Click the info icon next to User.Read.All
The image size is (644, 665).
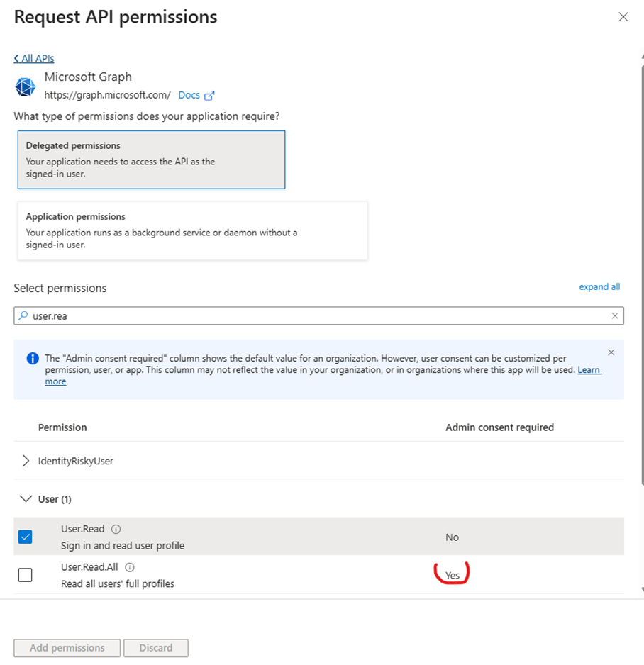[130, 567]
